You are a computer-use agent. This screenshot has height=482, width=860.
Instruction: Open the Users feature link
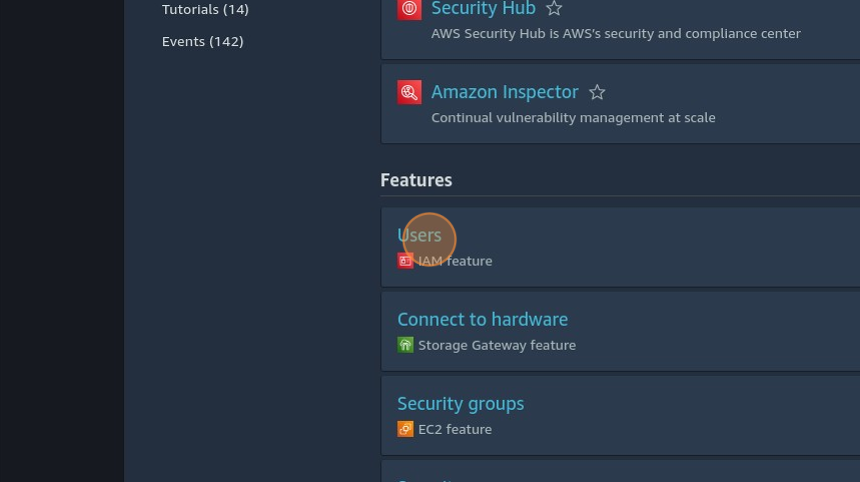[x=419, y=235]
